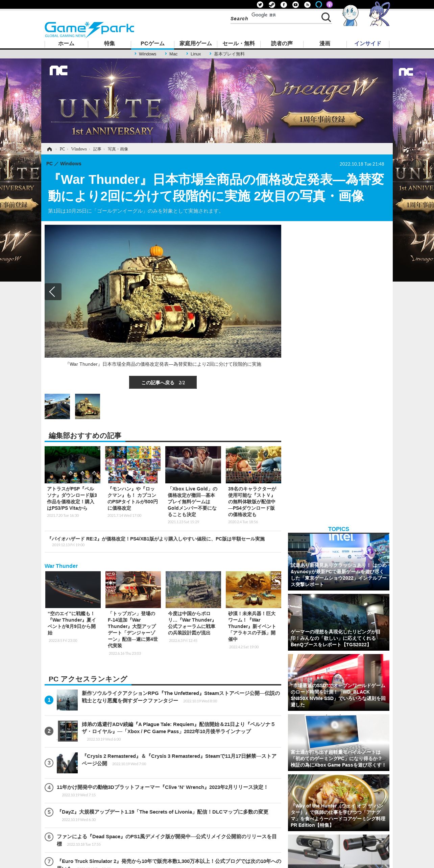Open the 『バイオハザード RE:2』が価格改定 article
The image size is (434, 868).
tap(163, 541)
